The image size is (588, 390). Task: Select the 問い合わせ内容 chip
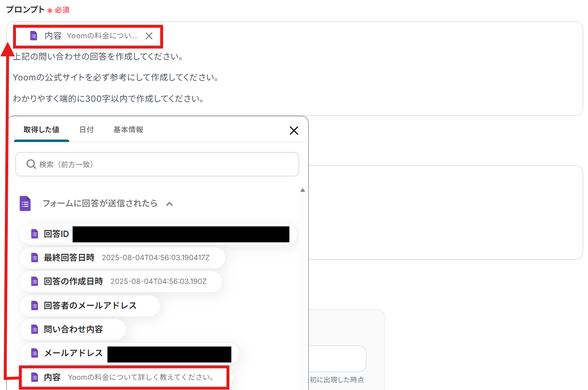[73, 329]
